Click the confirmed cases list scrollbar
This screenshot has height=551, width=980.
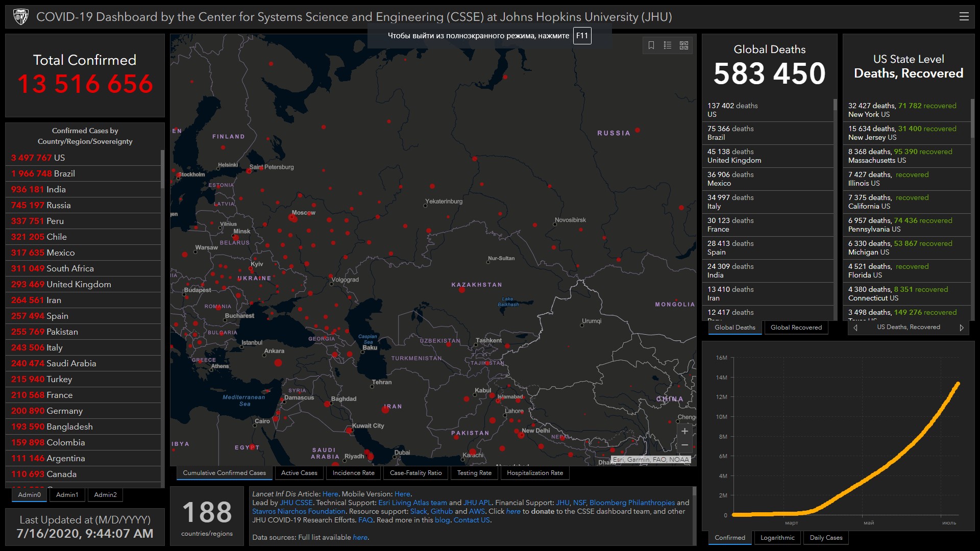162,168
